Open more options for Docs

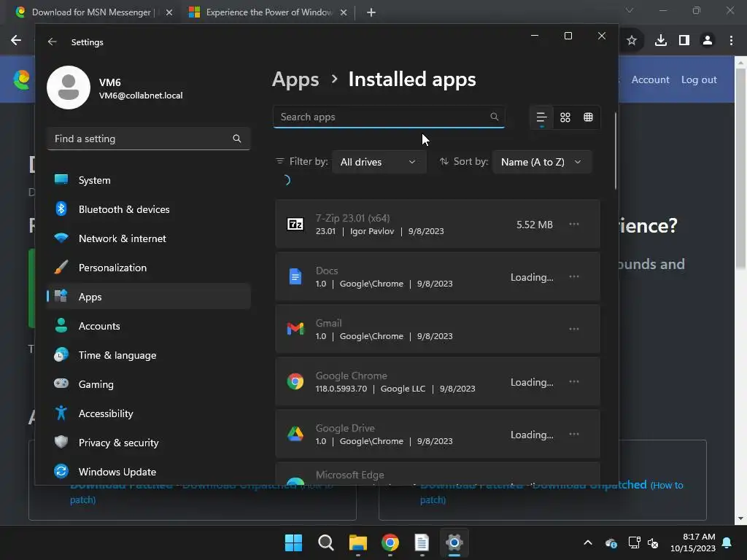574,276
